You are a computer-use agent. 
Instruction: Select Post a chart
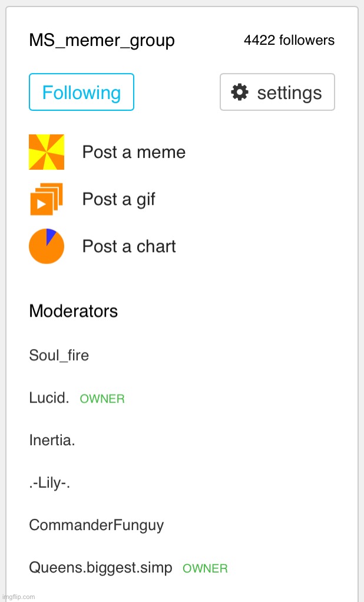[x=129, y=246]
